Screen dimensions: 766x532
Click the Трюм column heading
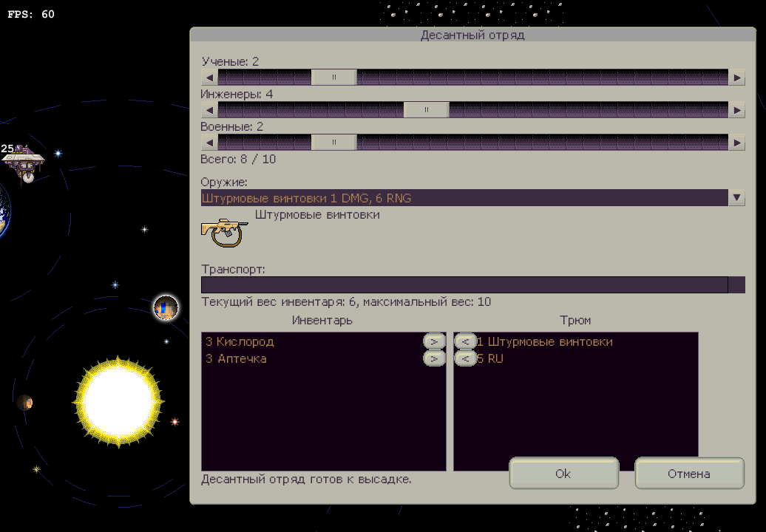pyautogui.click(x=575, y=320)
